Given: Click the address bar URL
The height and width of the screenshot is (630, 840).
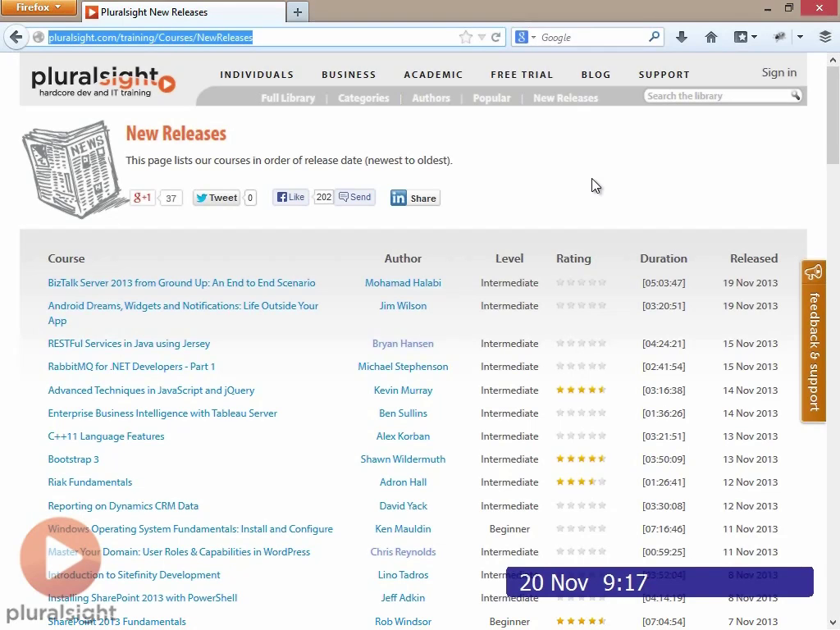Looking at the screenshot, I should coord(151,38).
